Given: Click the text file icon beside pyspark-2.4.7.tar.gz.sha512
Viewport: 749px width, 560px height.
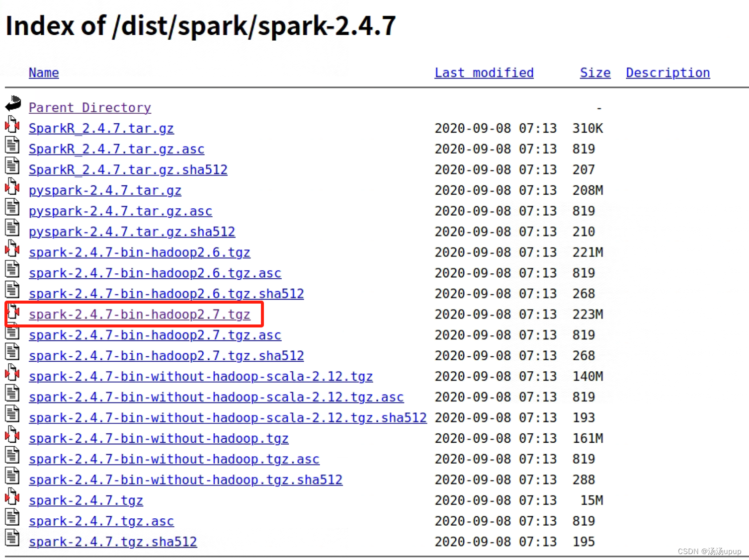Looking at the screenshot, I should pos(12,228).
